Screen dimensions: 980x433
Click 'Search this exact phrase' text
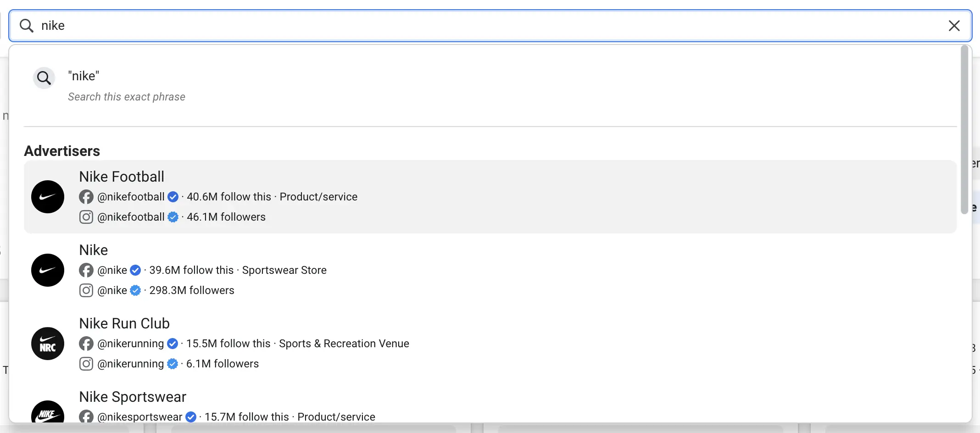[x=127, y=97]
